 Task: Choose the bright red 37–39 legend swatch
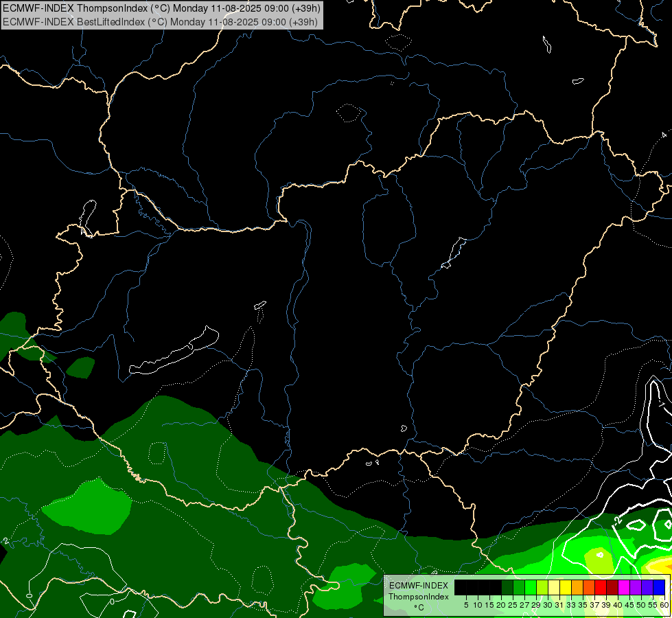601,587
